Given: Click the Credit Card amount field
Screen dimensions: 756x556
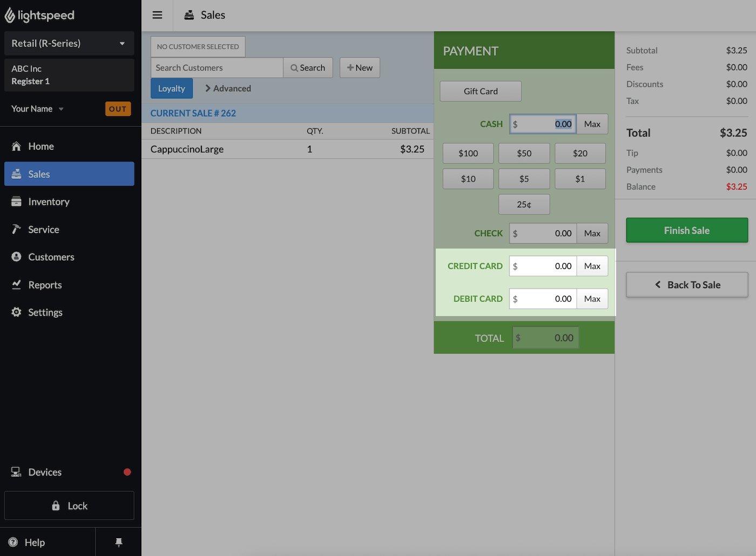Looking at the screenshot, I should click(x=543, y=266).
